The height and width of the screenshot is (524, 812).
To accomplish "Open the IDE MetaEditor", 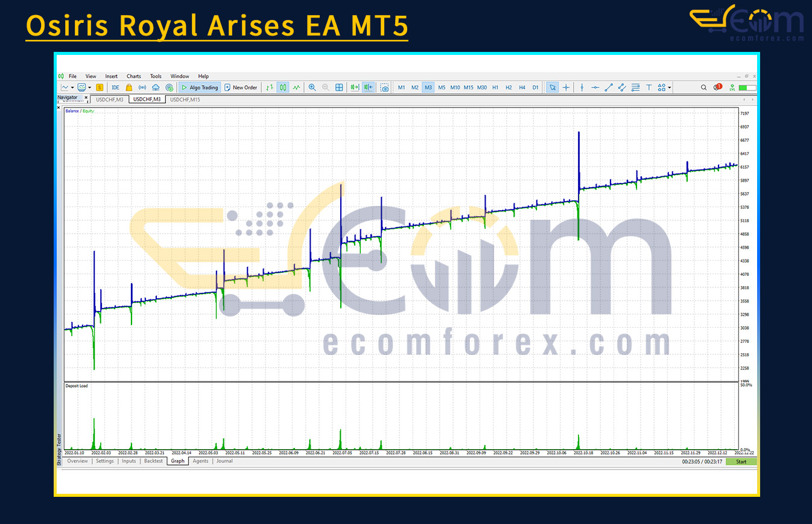I will click(x=115, y=88).
